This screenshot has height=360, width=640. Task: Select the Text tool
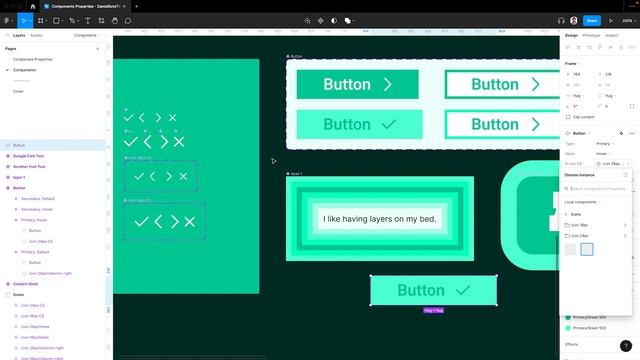[x=88, y=20]
